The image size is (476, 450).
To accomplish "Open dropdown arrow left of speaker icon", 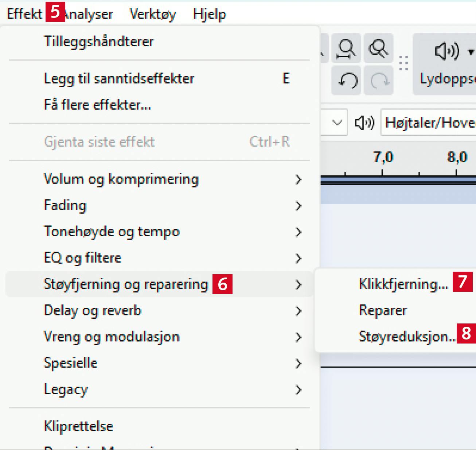I will 337,123.
